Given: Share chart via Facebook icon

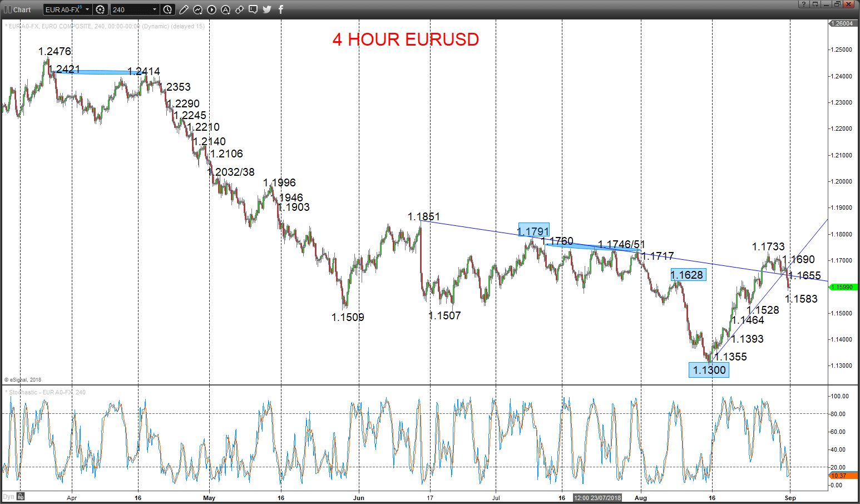Looking at the screenshot, I should click(281, 9).
